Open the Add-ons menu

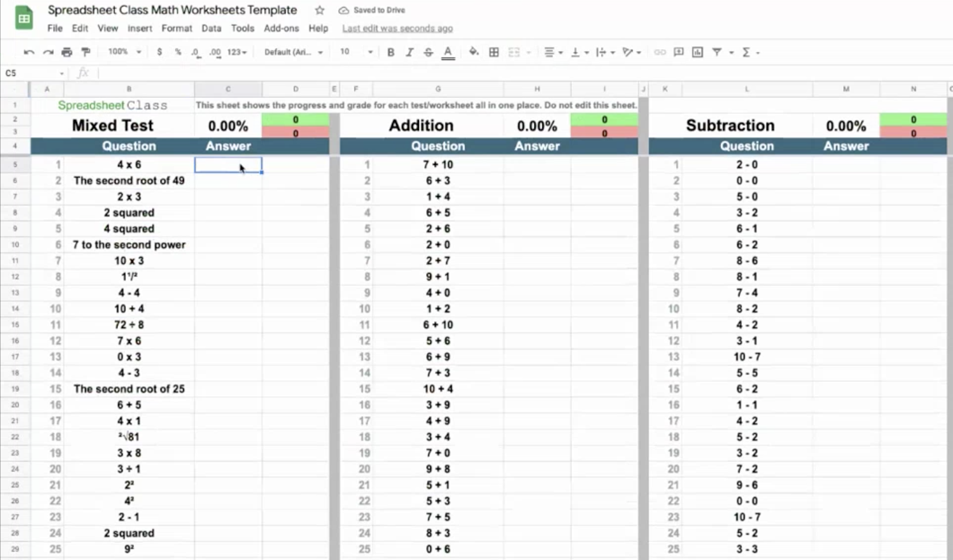[281, 28]
